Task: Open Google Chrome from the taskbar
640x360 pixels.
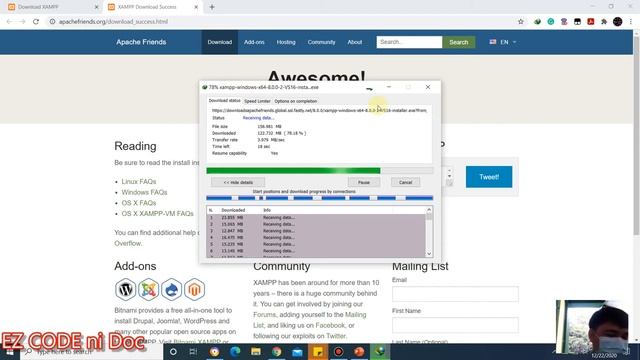Action: [277, 351]
